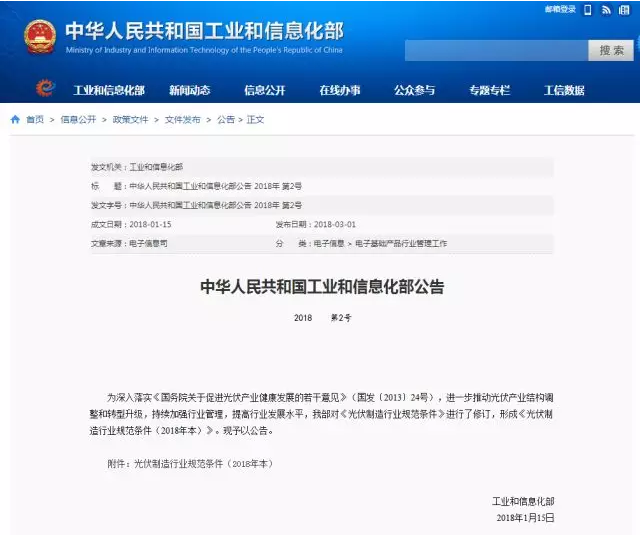Click the home icon in breadcrumb
The width and height of the screenshot is (640, 543).
point(16,119)
